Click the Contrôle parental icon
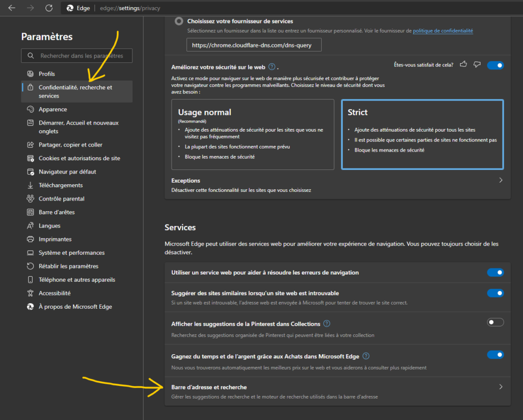Viewport: 523px width, 420px height. point(30,199)
